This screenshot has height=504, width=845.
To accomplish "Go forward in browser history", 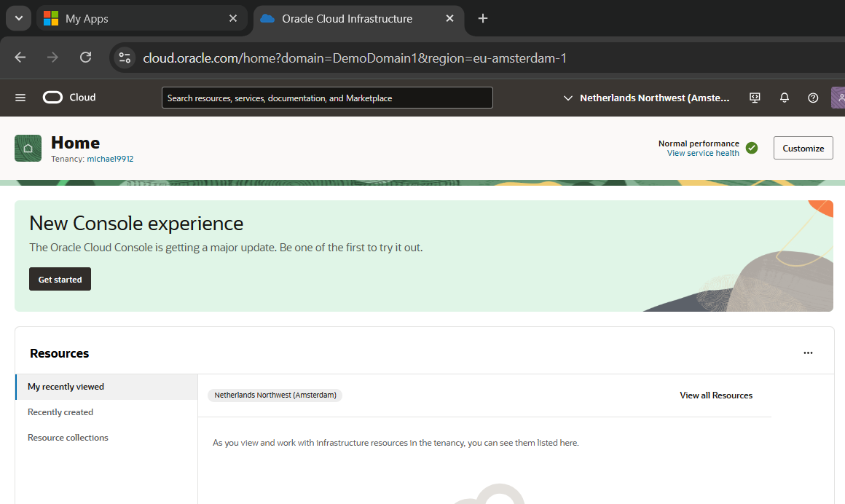I will click(52, 57).
